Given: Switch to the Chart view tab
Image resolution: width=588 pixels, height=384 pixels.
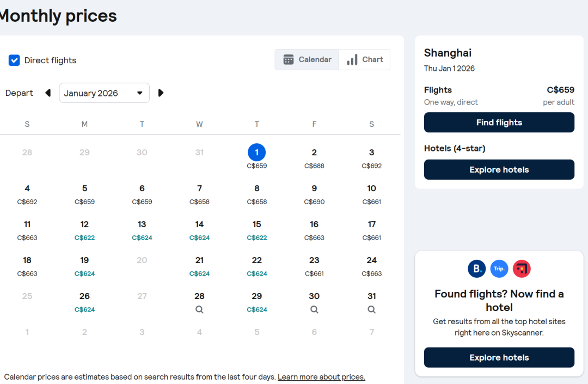Looking at the screenshot, I should [x=364, y=60].
